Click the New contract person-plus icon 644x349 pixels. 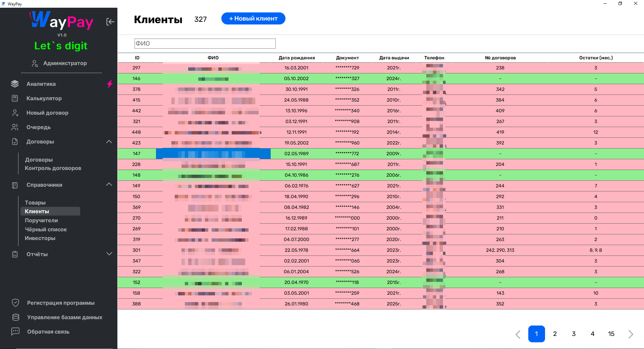coord(15,113)
